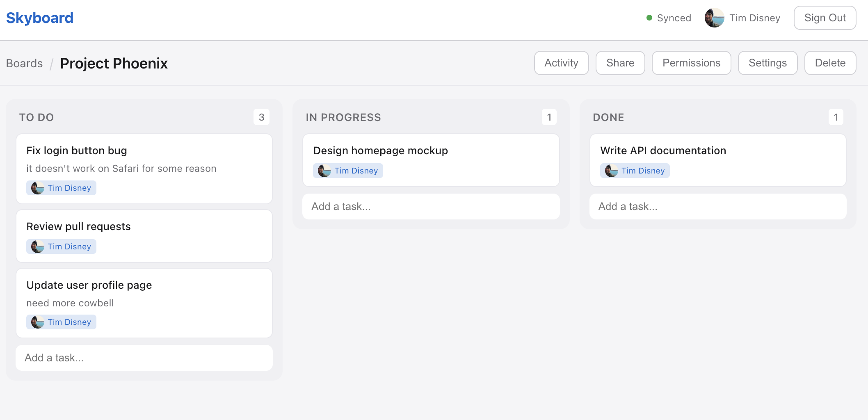Focus the Add a task field in In Progress

click(x=431, y=206)
